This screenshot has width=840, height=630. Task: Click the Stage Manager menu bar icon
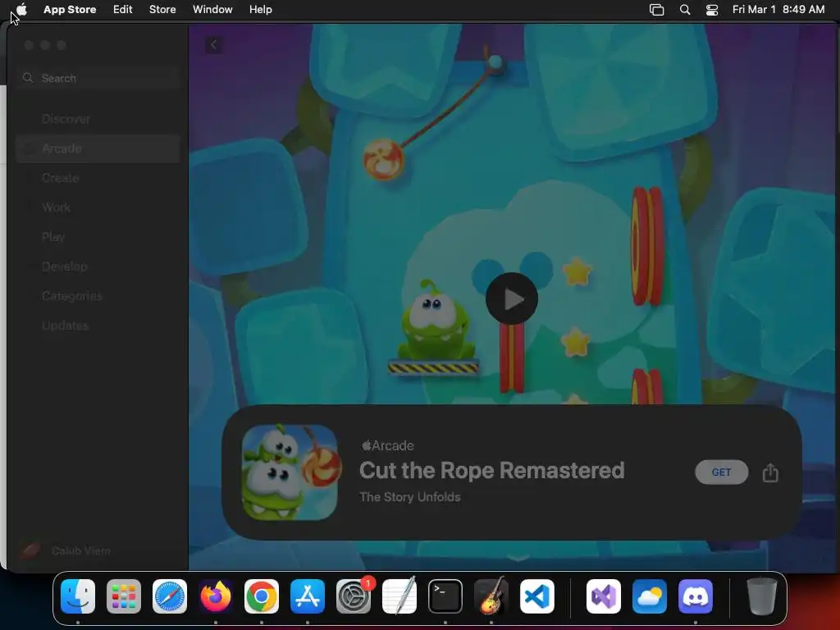coord(656,9)
